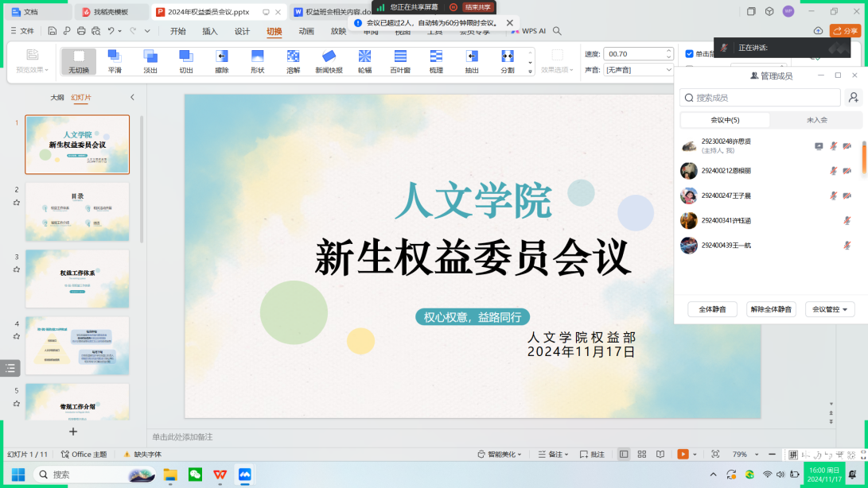The image size is (868, 488).
Task: Click the invite member icon beside search
Action: tap(853, 98)
